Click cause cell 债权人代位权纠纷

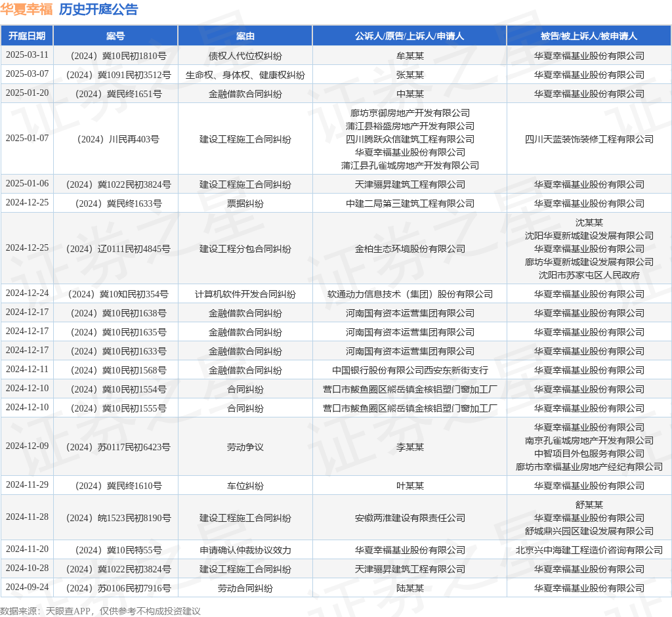pyautogui.click(x=245, y=56)
